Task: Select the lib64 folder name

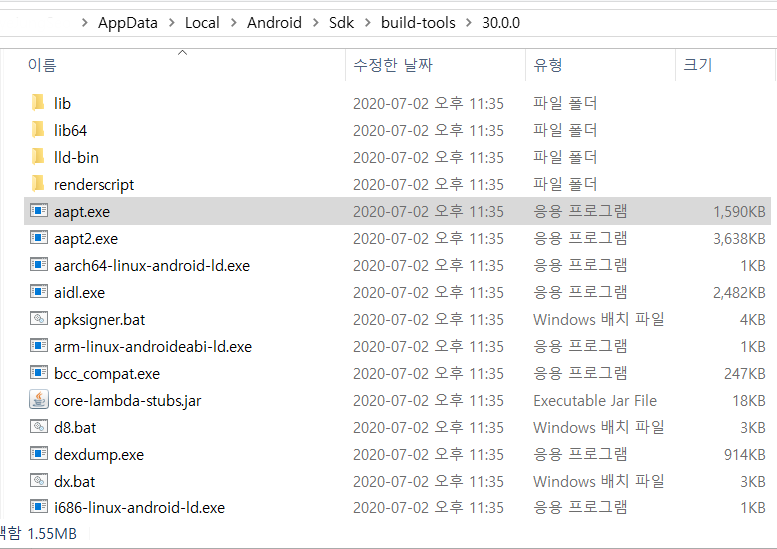Action: coord(70,130)
